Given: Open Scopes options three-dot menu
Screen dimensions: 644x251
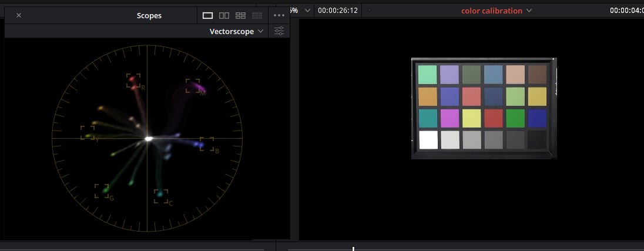Looking at the screenshot, I should click(x=279, y=16).
